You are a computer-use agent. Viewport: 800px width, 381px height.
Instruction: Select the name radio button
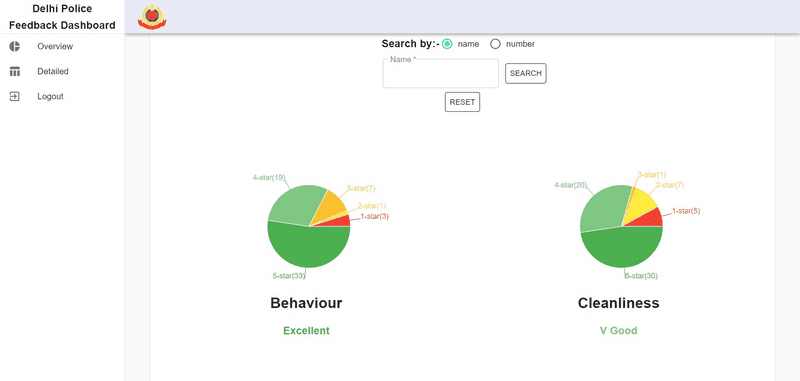(x=447, y=44)
